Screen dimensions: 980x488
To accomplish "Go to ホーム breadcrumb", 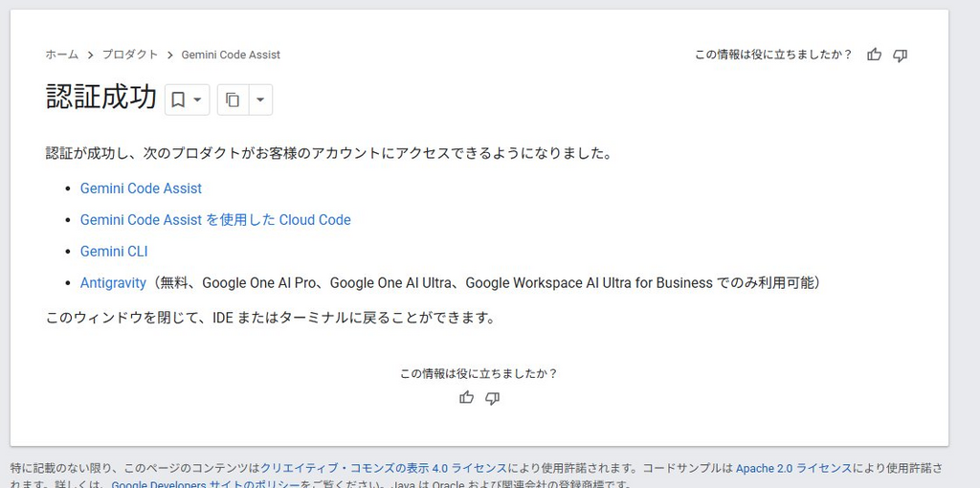I will tap(62, 55).
